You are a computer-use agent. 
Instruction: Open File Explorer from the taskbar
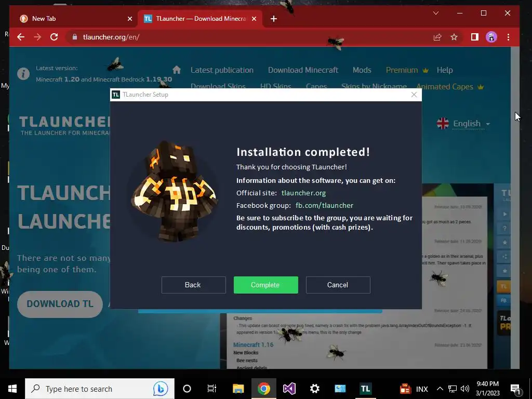tap(238, 389)
